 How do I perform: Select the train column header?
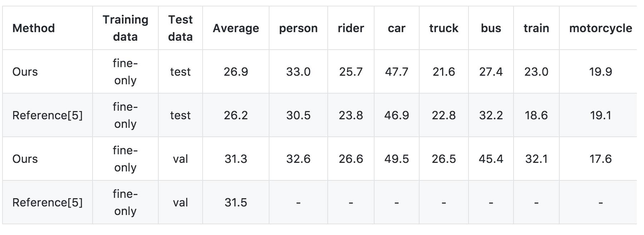(x=536, y=28)
